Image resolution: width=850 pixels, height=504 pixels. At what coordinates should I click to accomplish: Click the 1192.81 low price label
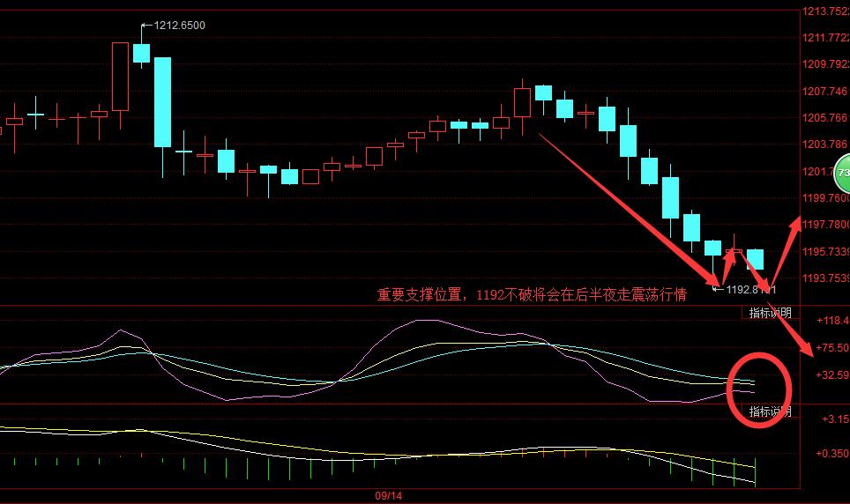pos(750,289)
